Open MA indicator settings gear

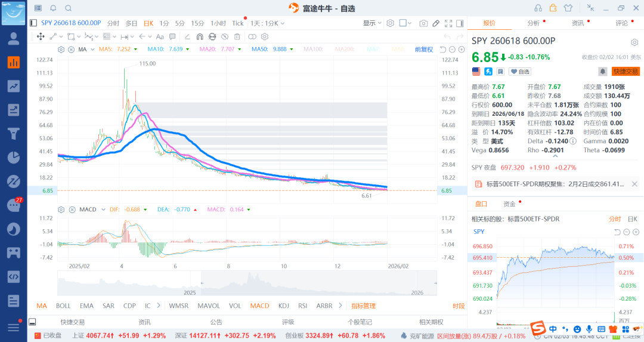tap(61, 50)
